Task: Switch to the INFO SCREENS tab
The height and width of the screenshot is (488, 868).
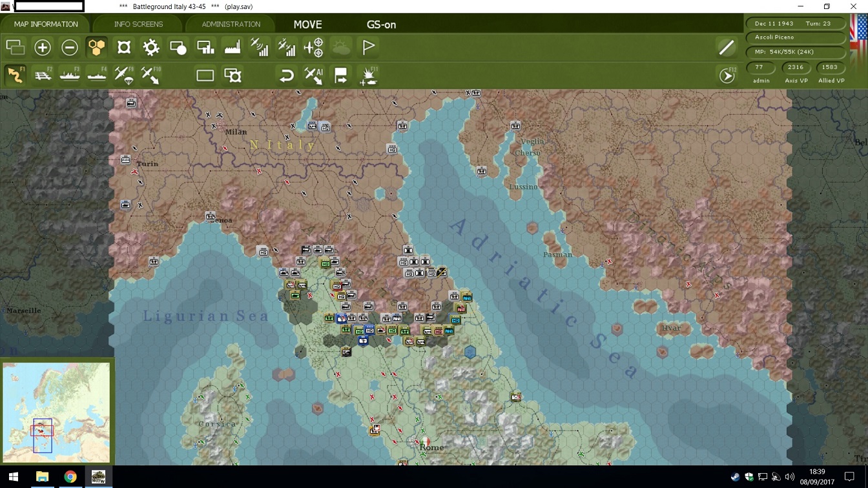Action: 138,25
